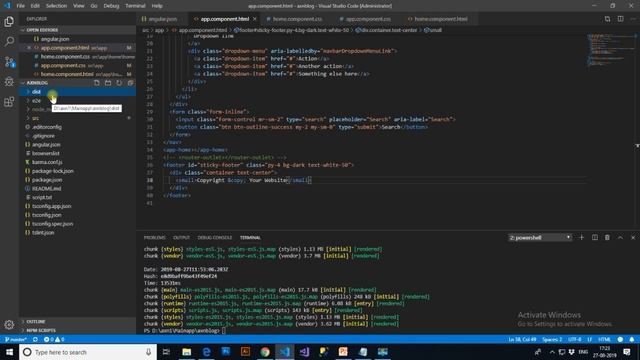Click the Open Changes icon in editor toolbar
Viewport: 640px width, 360px height.
pyautogui.click(x=607, y=19)
